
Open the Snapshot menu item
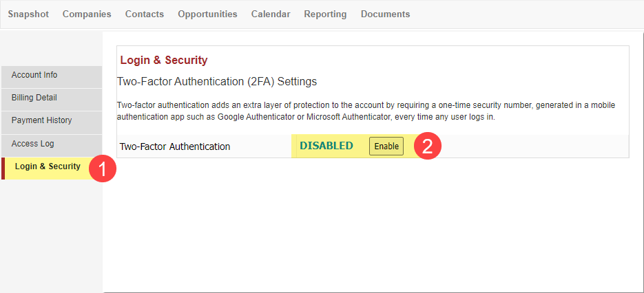click(x=28, y=14)
